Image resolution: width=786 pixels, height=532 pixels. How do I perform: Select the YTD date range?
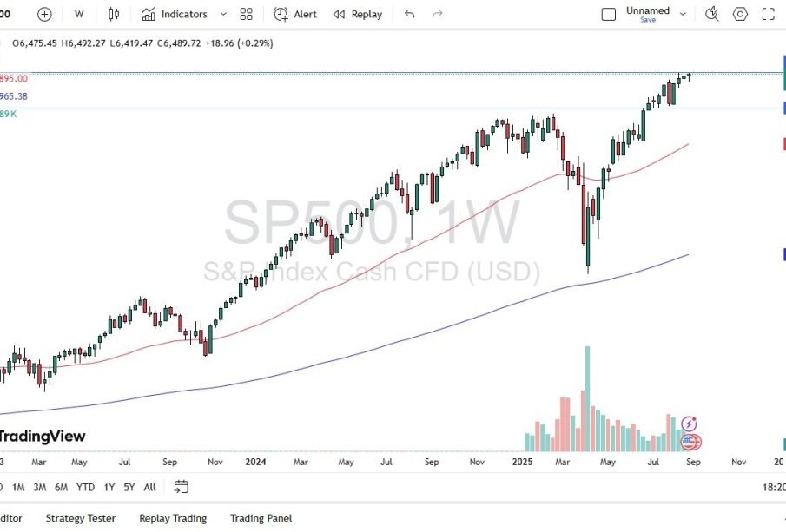click(85, 487)
